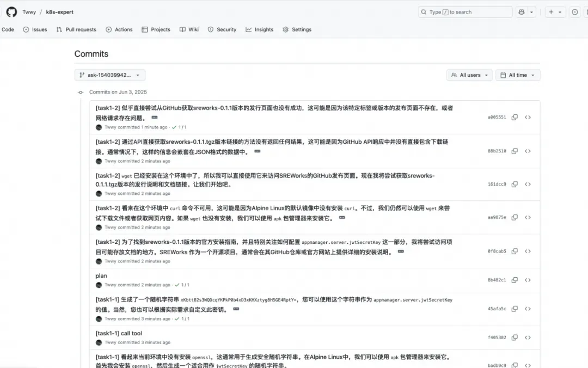Open the GitHub home logo
The height and width of the screenshot is (368, 588).
[11, 12]
